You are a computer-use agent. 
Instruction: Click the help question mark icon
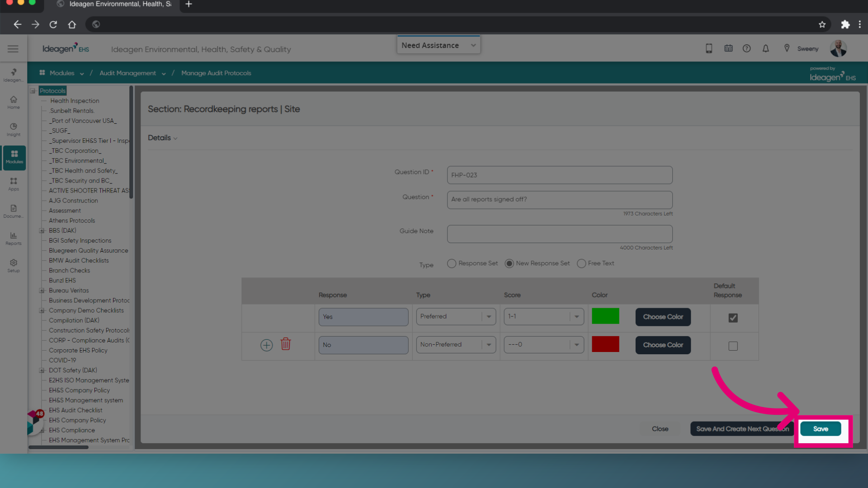pyautogui.click(x=747, y=48)
